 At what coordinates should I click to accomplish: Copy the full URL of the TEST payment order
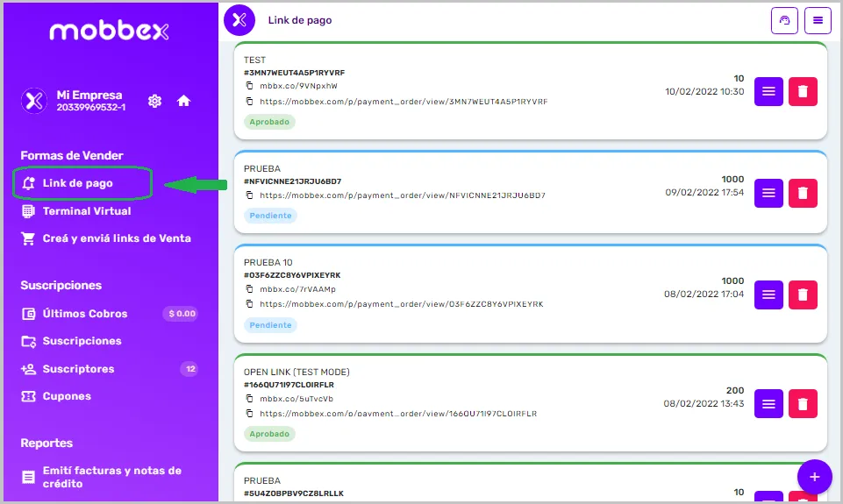[x=249, y=102]
